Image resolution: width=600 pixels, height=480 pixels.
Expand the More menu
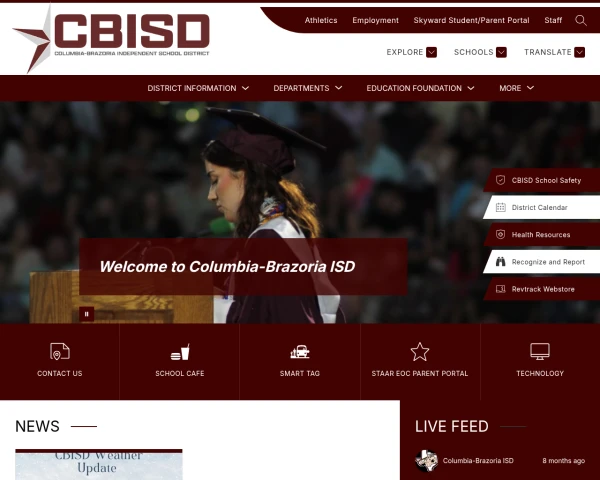[x=517, y=88]
